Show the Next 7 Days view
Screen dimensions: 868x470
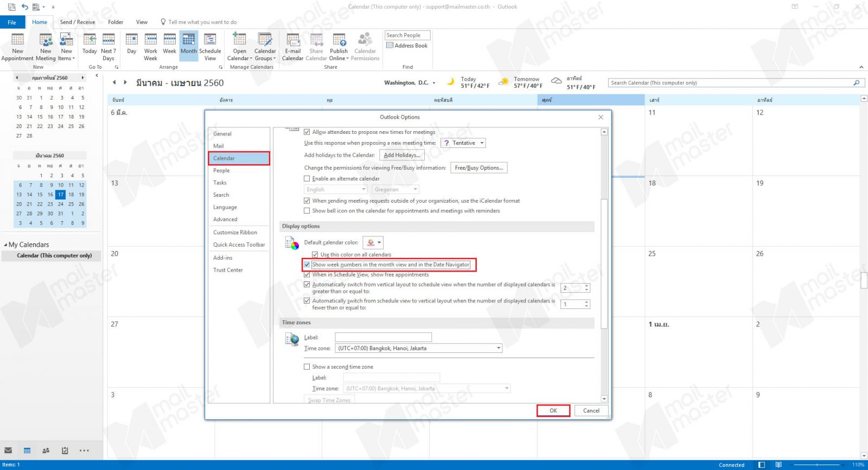coord(108,47)
